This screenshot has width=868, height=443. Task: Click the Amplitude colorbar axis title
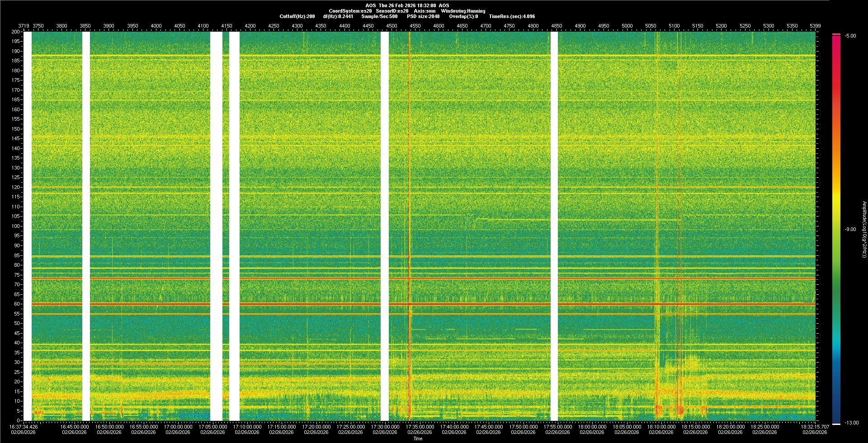[864, 230]
